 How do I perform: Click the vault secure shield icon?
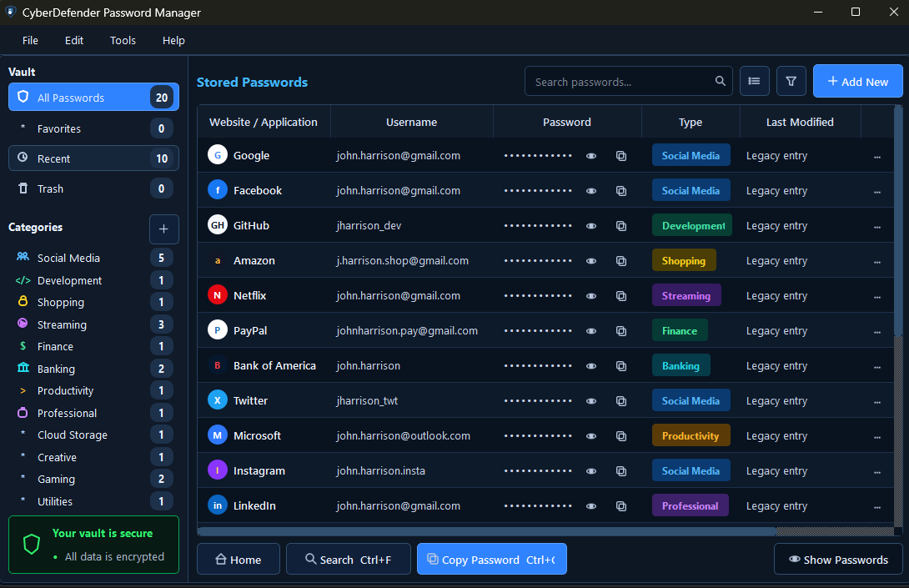point(32,544)
